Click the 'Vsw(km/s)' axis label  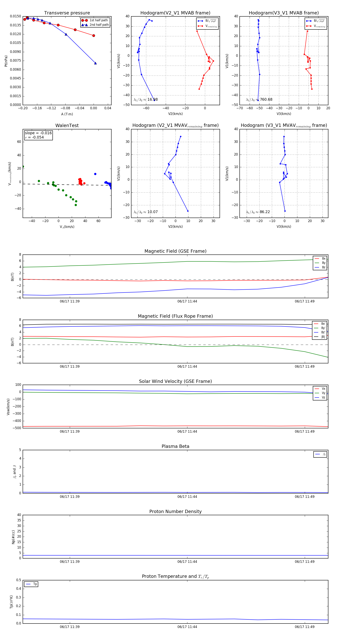[8, 407]
